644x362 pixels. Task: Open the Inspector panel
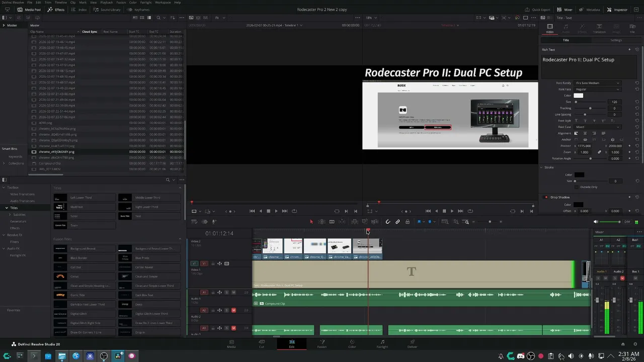tap(617, 10)
